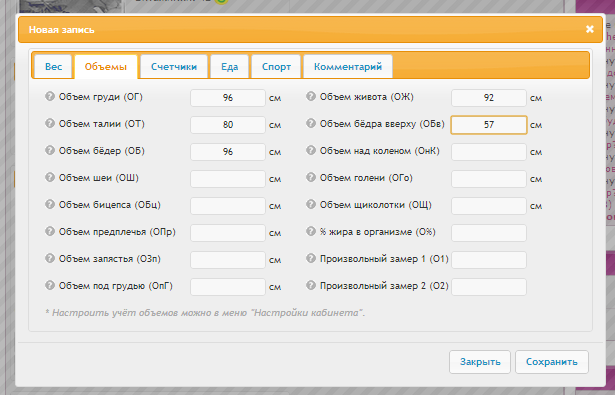Click help icon next to Объем бёдра вверху (ОБв)
615x395 pixels.
[x=311, y=123]
